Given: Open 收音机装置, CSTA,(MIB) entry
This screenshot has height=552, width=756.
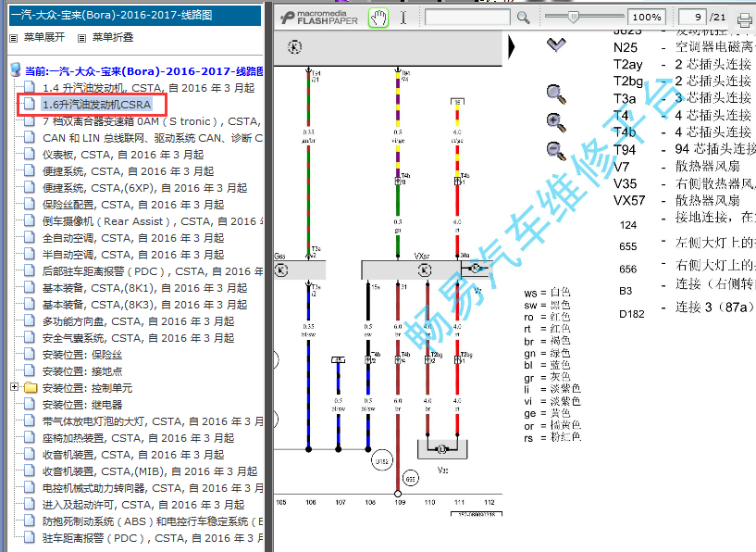Looking at the screenshot, I should [150, 471].
